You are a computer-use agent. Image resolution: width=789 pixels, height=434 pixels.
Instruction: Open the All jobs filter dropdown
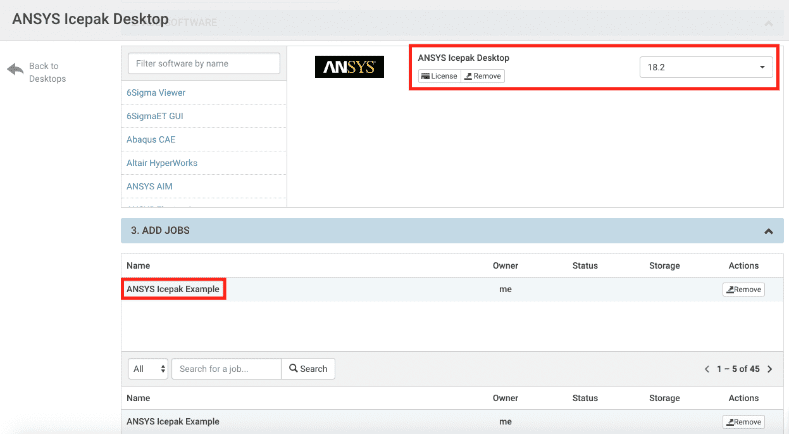click(149, 369)
